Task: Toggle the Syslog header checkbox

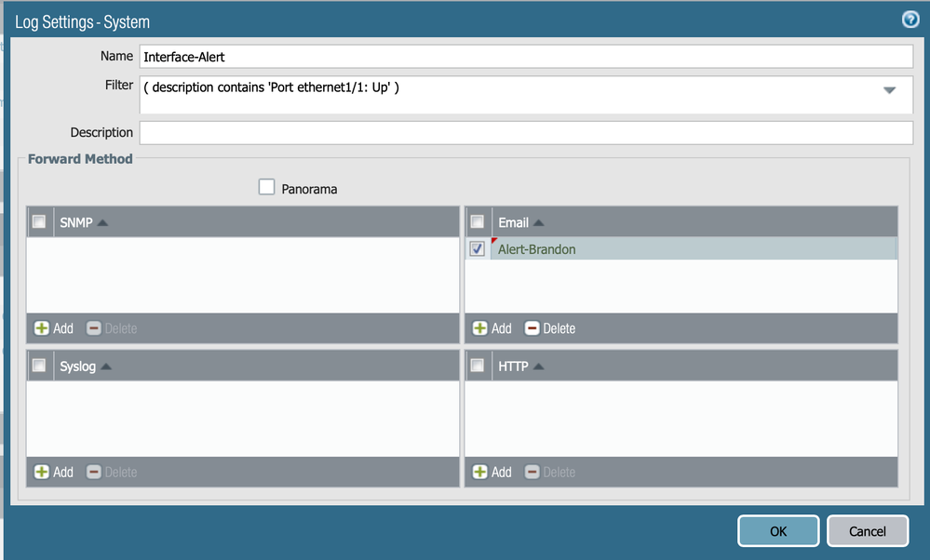Action: tap(39, 366)
